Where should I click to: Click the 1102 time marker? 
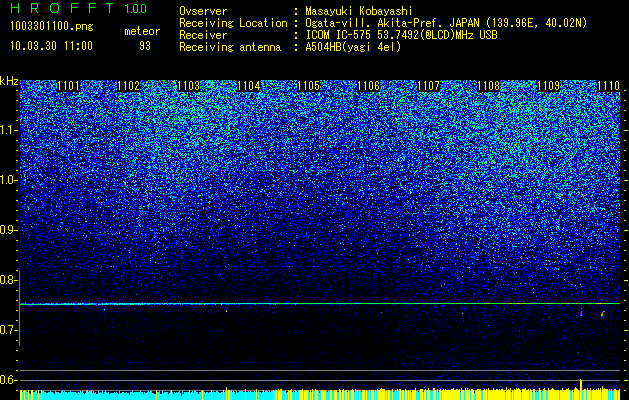click(129, 86)
